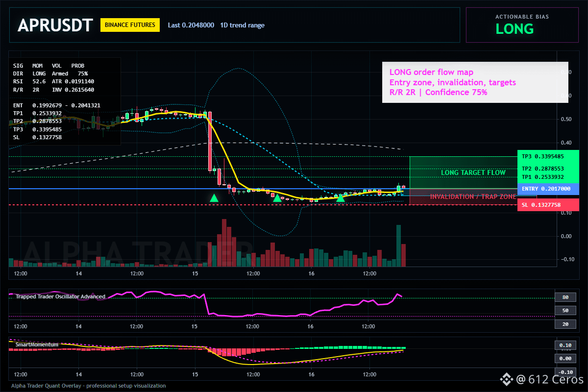Image resolution: width=588 pixels, height=392 pixels.
Task: Click the 0.40 price axis label
Action: click(566, 143)
